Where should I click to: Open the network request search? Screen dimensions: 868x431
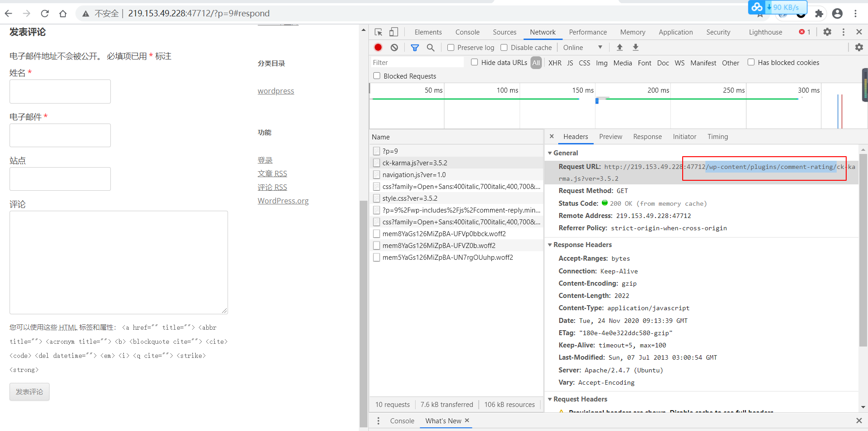click(x=431, y=47)
